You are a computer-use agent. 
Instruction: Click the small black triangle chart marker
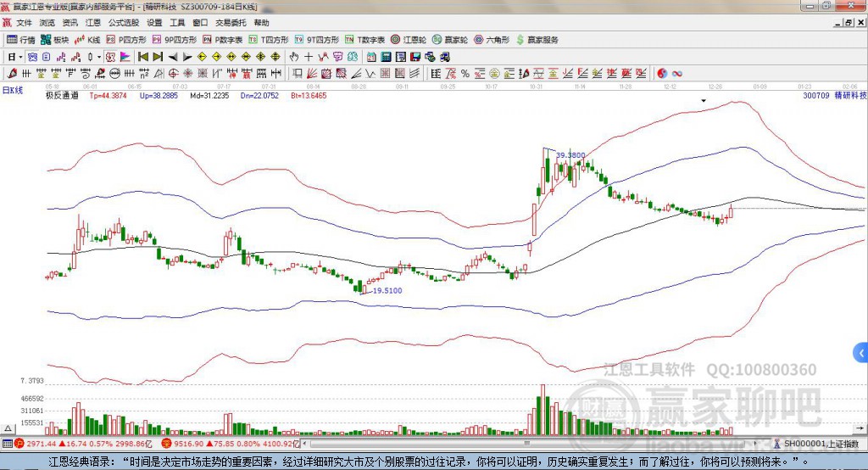click(704, 101)
